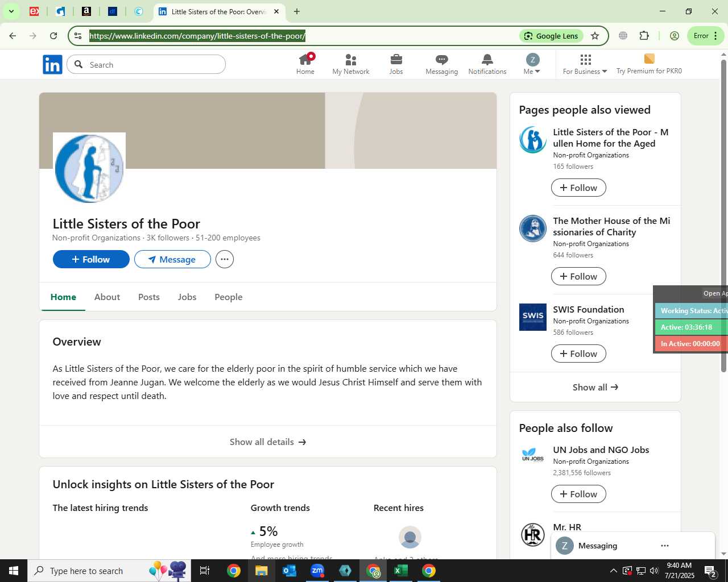Focus the LinkedIn search field
Screen dimensions: 728x582
tap(146, 65)
